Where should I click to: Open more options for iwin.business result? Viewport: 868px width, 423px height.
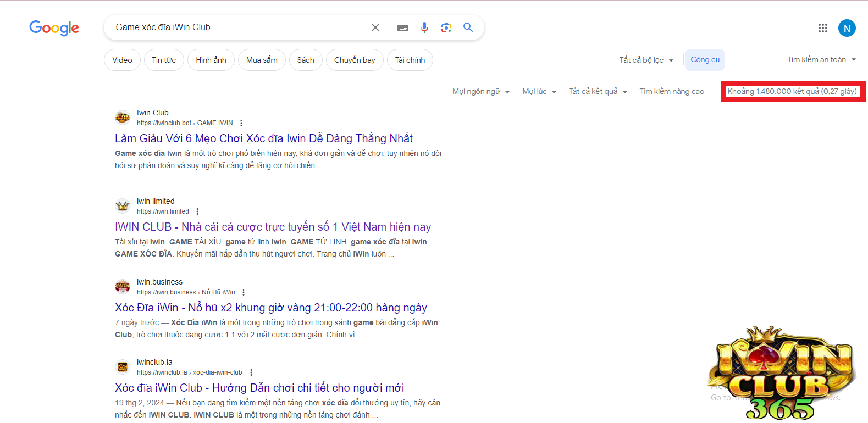tap(244, 292)
